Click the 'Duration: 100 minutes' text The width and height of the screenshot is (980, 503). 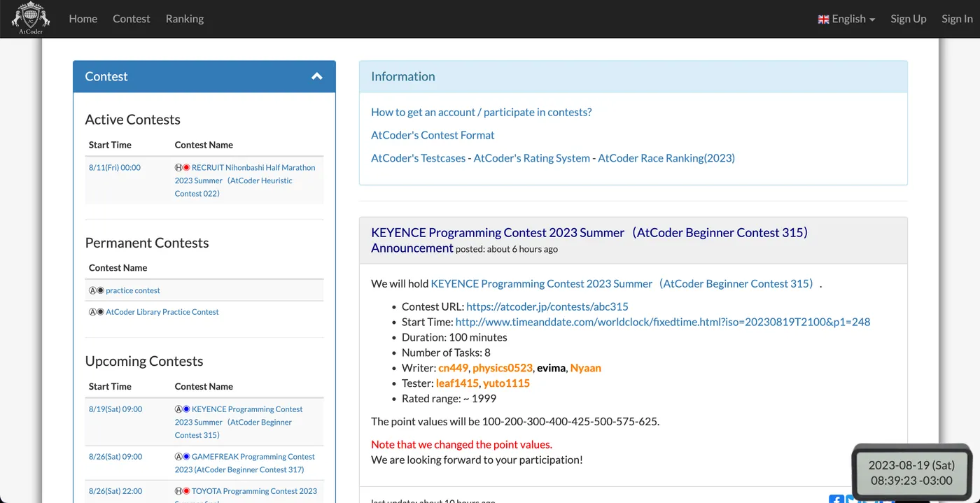pos(454,337)
